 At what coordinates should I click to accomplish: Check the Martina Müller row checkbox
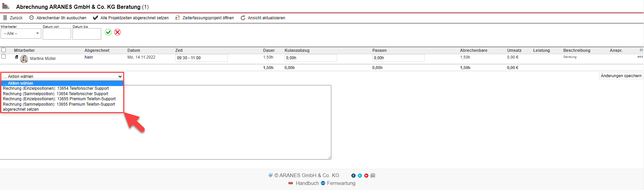pos(4,57)
